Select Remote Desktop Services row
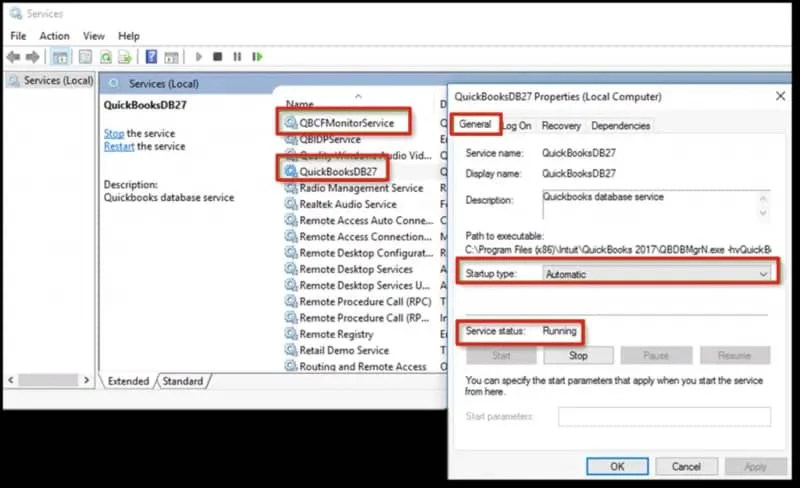Image resolution: width=800 pixels, height=488 pixels. [356, 269]
